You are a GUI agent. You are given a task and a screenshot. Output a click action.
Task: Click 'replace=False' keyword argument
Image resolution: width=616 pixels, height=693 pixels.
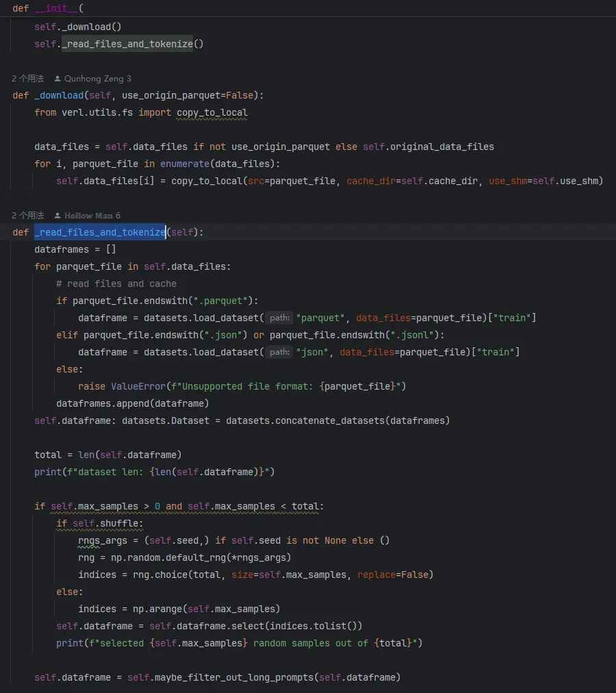pyautogui.click(x=393, y=575)
